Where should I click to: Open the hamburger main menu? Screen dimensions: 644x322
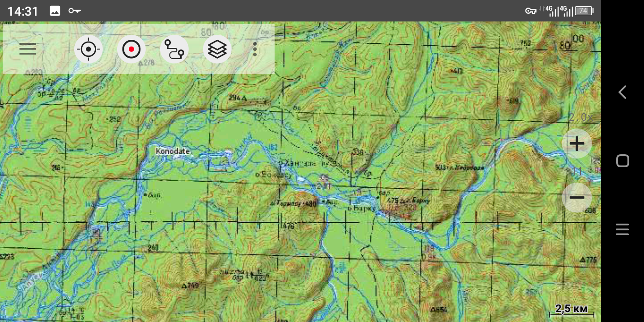pos(28,49)
